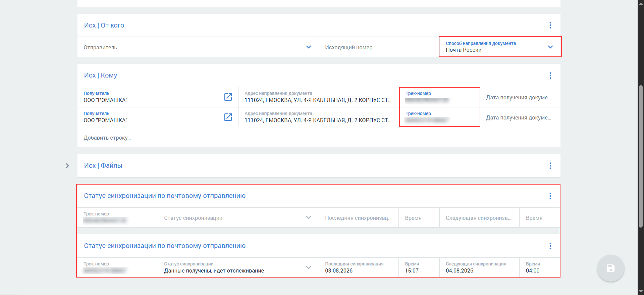
Task: Click second 'Получатель' ООО "РОМАШКА" field
Action: click(158, 117)
